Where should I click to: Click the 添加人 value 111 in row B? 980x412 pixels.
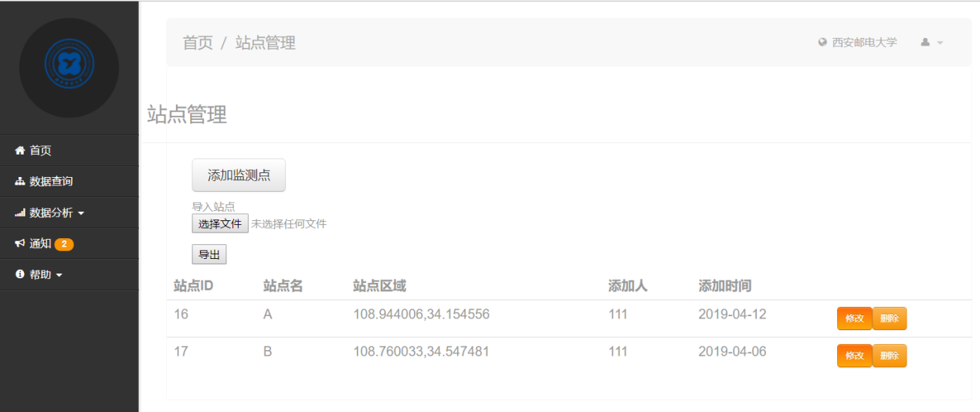618,352
